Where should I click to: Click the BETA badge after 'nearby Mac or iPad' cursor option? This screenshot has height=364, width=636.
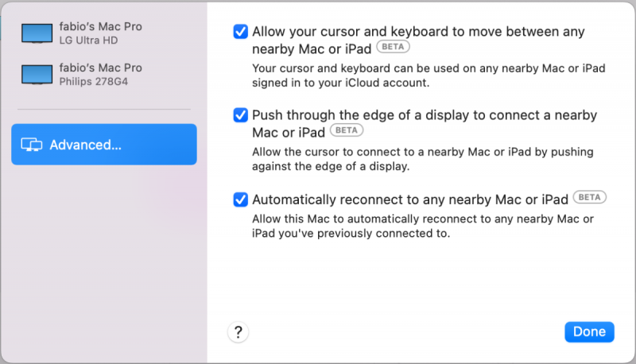pyautogui.click(x=393, y=47)
